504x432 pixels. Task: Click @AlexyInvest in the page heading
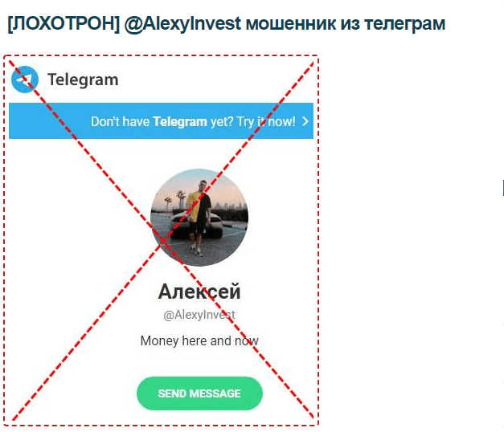click(182, 23)
